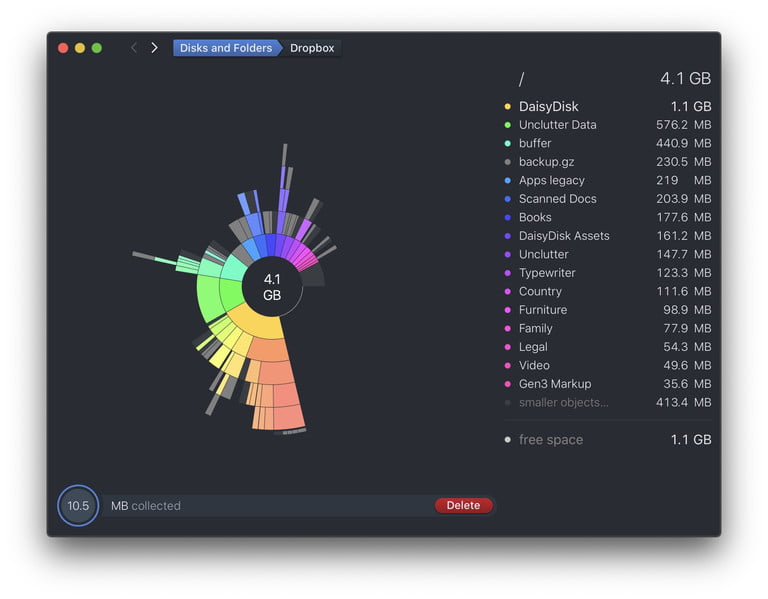Click the root slash folder header
Viewport: 768px width, 599px height.
pyautogui.click(x=521, y=79)
